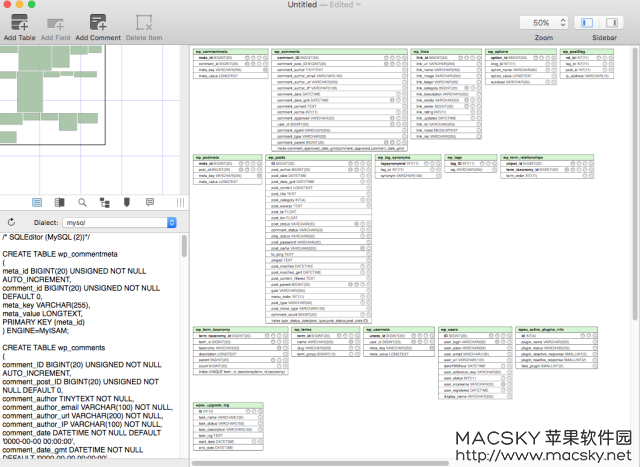The image size is (640, 467).
Task: Click the refresh SQL arrow icon
Action: tap(11, 222)
